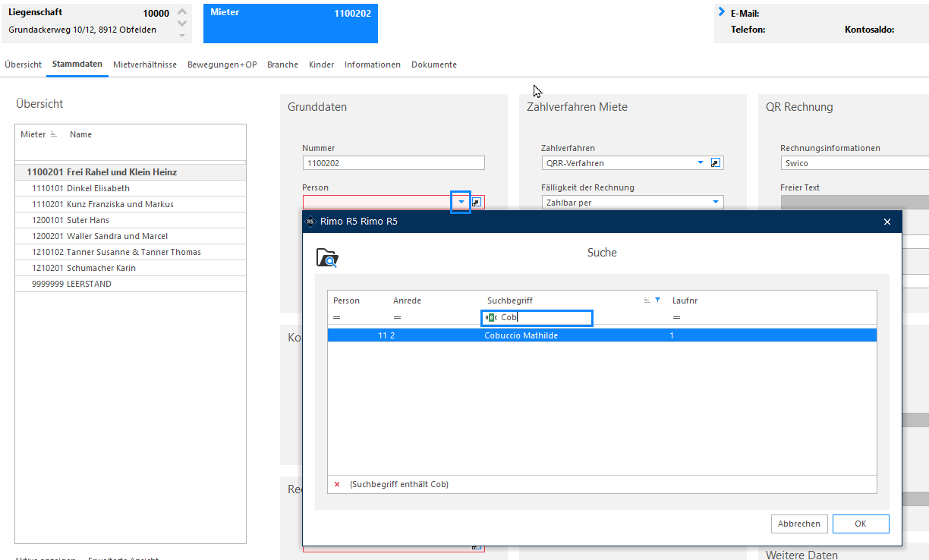Click the equals operator under Laufnr column
The height and width of the screenshot is (560, 929).
676,318
